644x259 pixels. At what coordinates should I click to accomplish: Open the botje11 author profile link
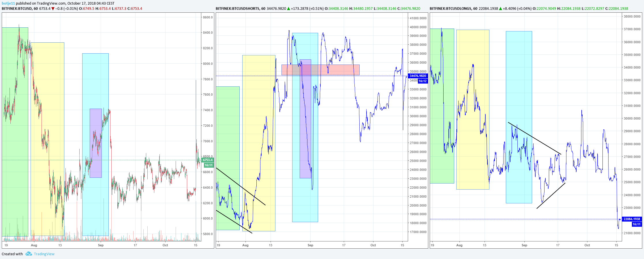(x=8, y=3)
